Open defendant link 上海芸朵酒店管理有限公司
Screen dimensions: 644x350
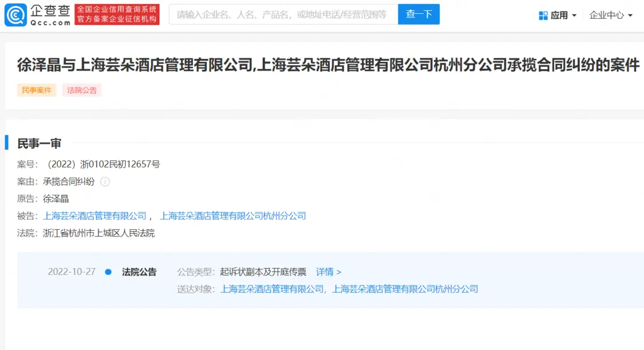point(95,216)
